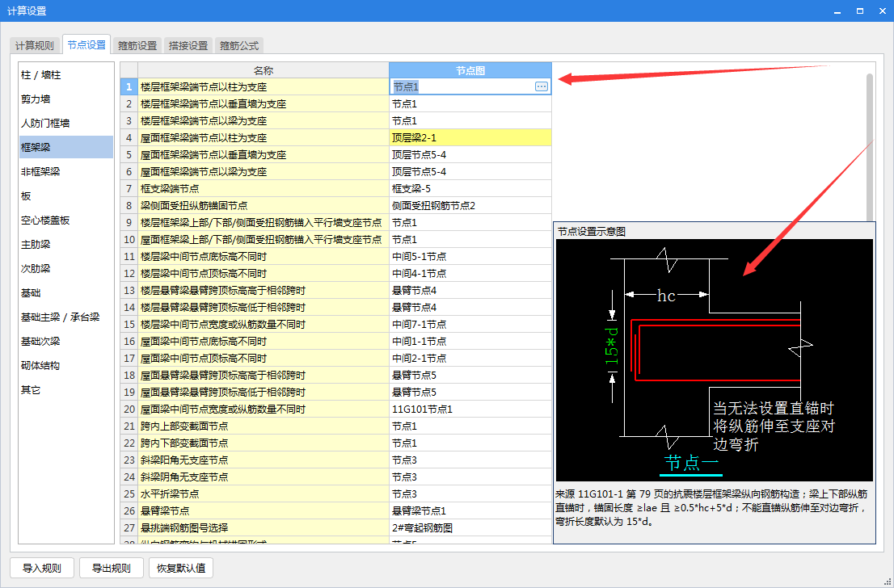Select 剪力墙 category
The width and height of the screenshot is (894, 588).
click(x=66, y=99)
